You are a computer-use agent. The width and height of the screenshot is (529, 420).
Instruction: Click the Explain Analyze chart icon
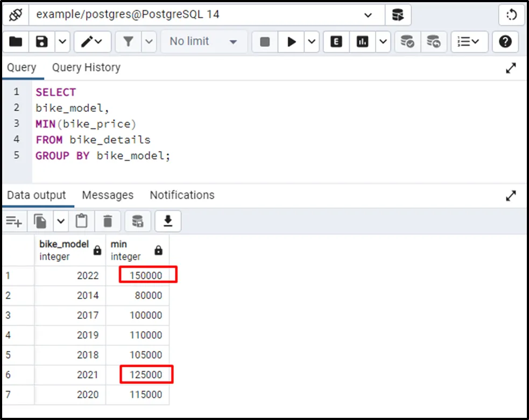pyautogui.click(x=363, y=41)
